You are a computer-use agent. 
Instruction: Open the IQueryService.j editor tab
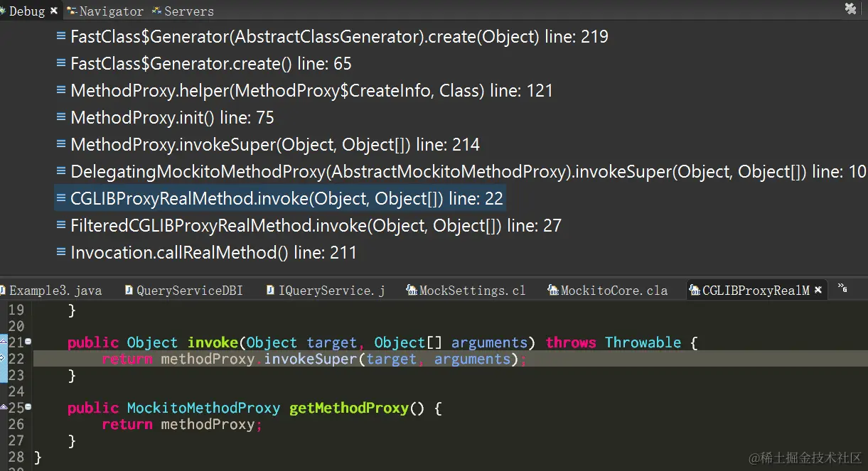point(326,290)
